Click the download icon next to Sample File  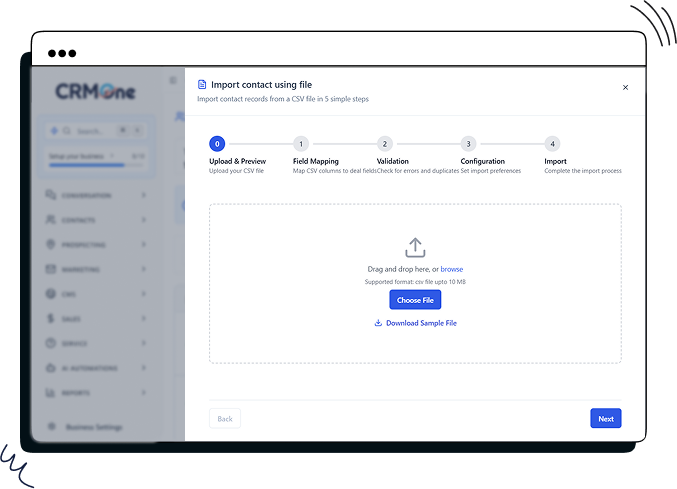pos(378,323)
